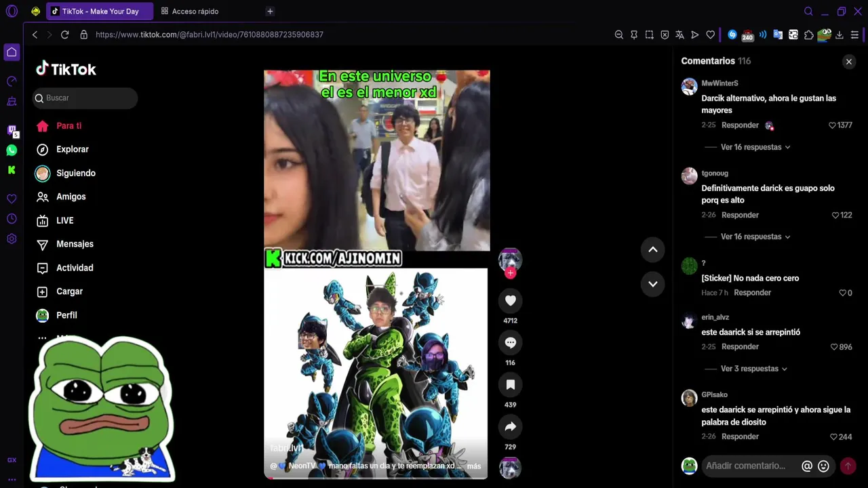
Task: Open Actividad notifications
Action: [x=75, y=268]
